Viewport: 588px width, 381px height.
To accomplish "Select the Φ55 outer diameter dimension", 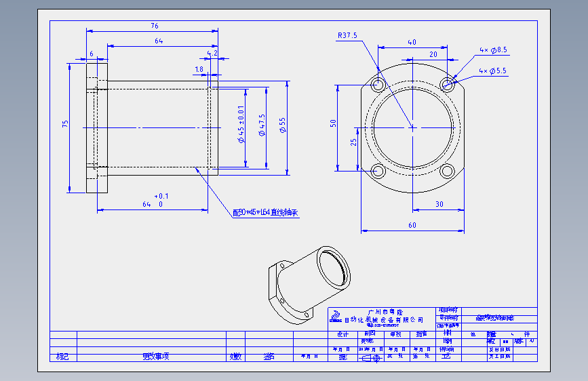I will coord(283,125).
